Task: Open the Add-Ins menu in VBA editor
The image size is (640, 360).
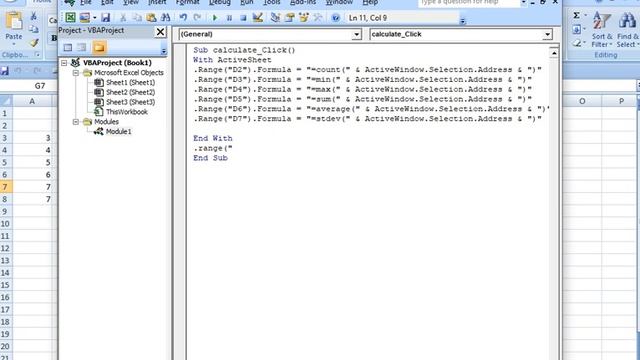Action: click(x=303, y=2)
